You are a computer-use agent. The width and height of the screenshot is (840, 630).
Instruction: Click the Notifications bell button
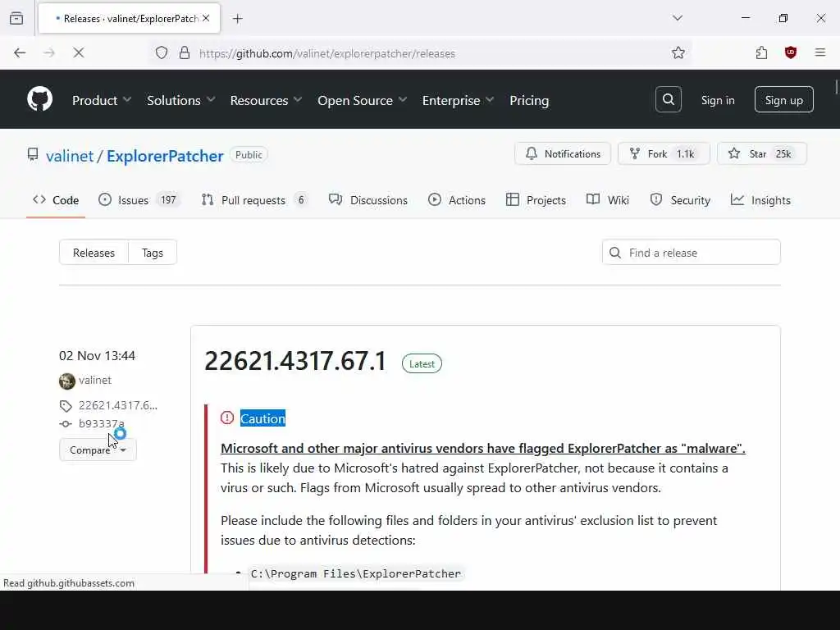[563, 153]
